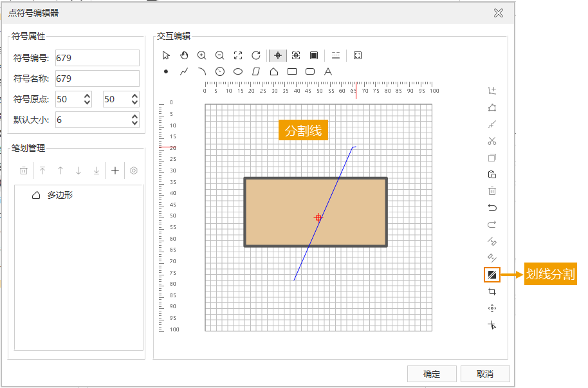Toggle the dashed grid line button

[335, 55]
